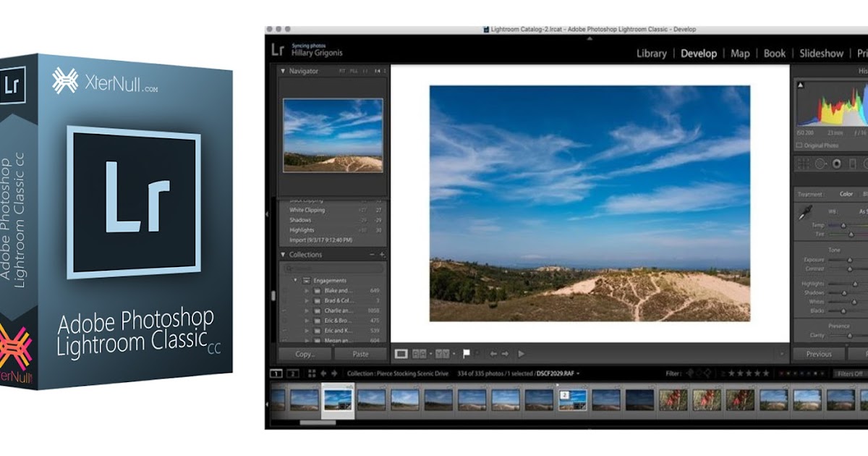868x456 pixels.
Task: Pick the White Balance Selector eyedropper
Action: pyautogui.click(x=805, y=213)
